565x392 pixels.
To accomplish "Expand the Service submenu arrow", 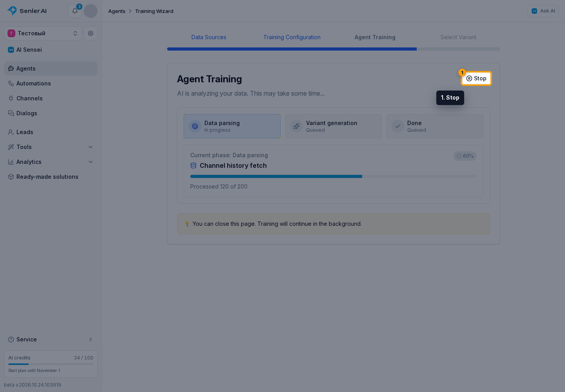I will pyautogui.click(x=91, y=339).
